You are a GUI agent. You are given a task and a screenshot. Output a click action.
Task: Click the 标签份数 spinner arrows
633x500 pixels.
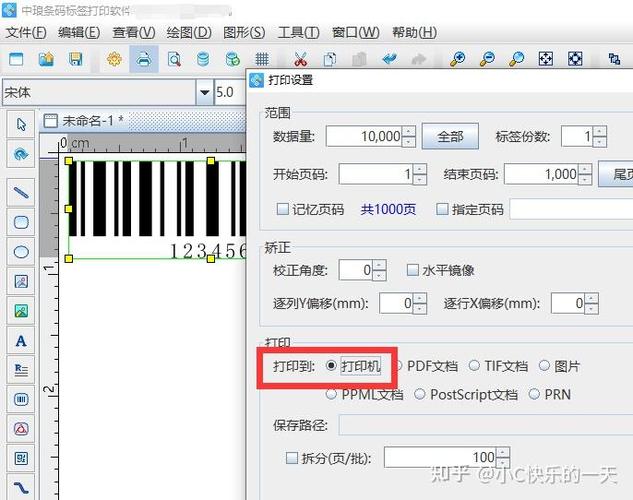[x=600, y=136]
